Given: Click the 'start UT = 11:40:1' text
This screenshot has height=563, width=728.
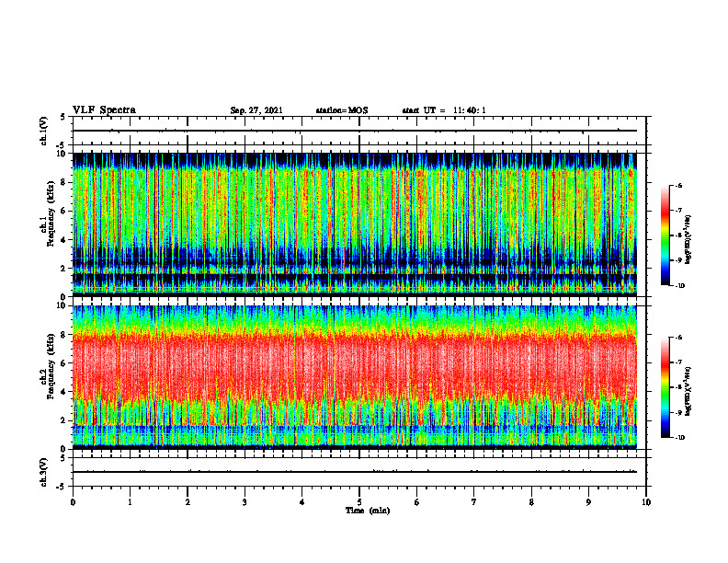Looking at the screenshot, I should point(444,110).
